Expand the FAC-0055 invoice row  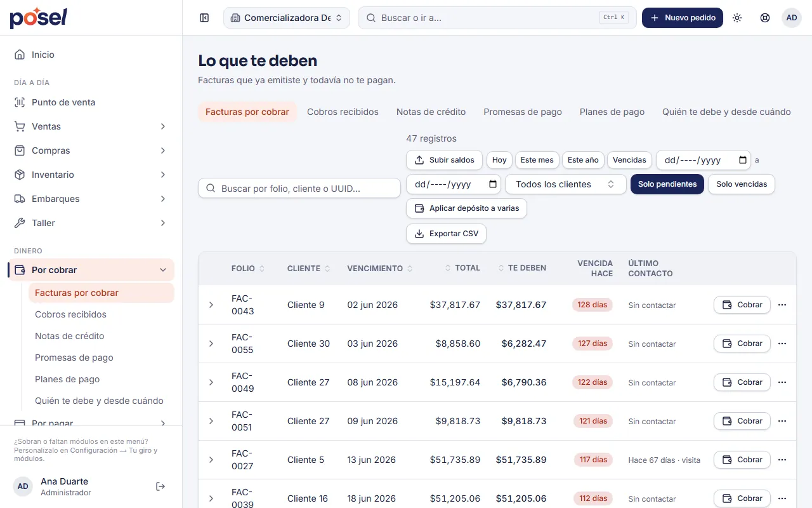tap(211, 344)
